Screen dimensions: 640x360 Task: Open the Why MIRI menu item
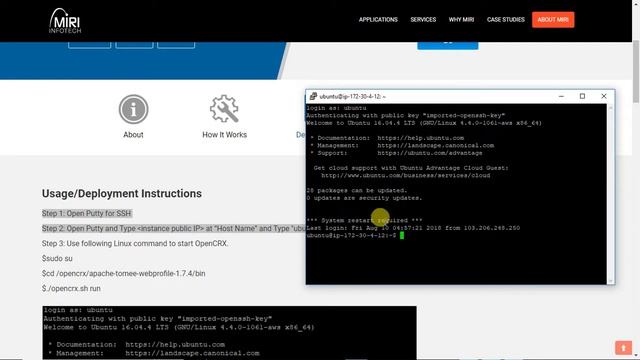coord(461,20)
